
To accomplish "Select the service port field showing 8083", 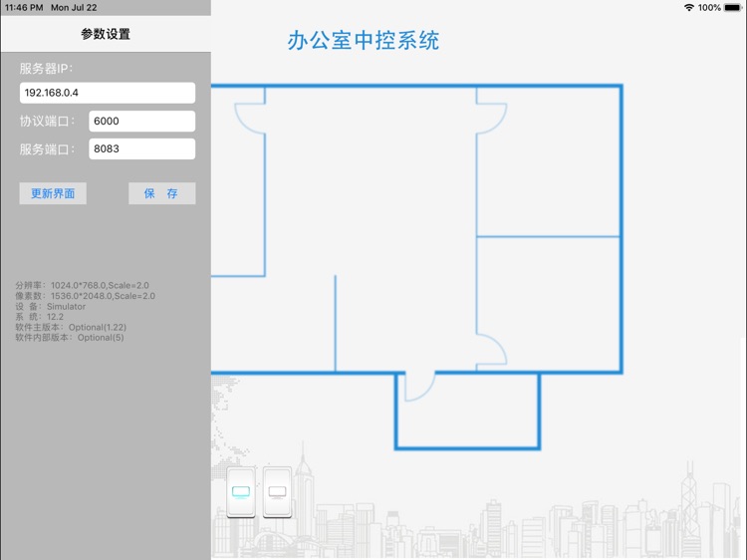I will [x=142, y=148].
